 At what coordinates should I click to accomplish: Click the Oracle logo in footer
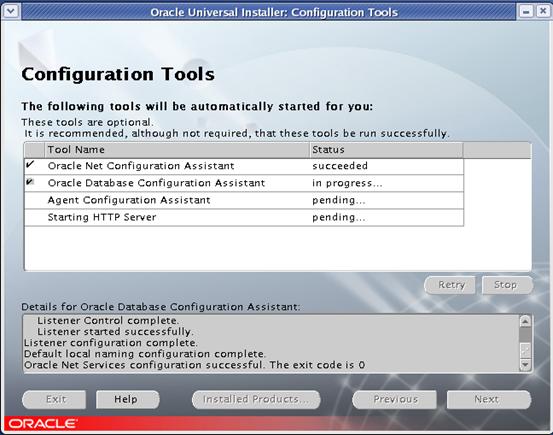(43, 423)
